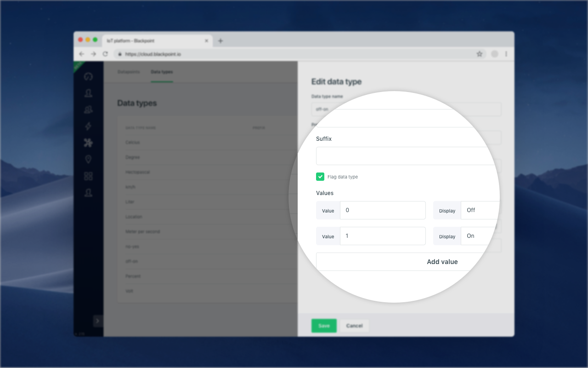Edit the Display field showing On
This screenshot has height=368, width=588.
pyautogui.click(x=478, y=236)
